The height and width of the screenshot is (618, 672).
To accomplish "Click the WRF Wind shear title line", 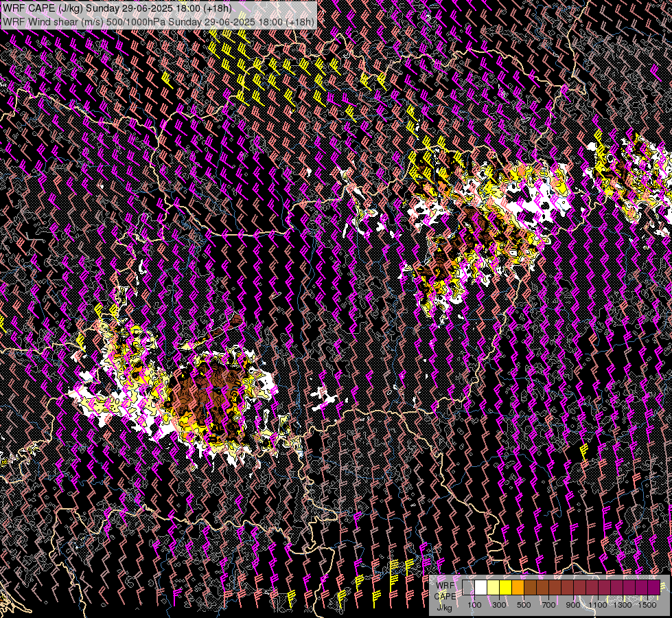I will 158,22.
